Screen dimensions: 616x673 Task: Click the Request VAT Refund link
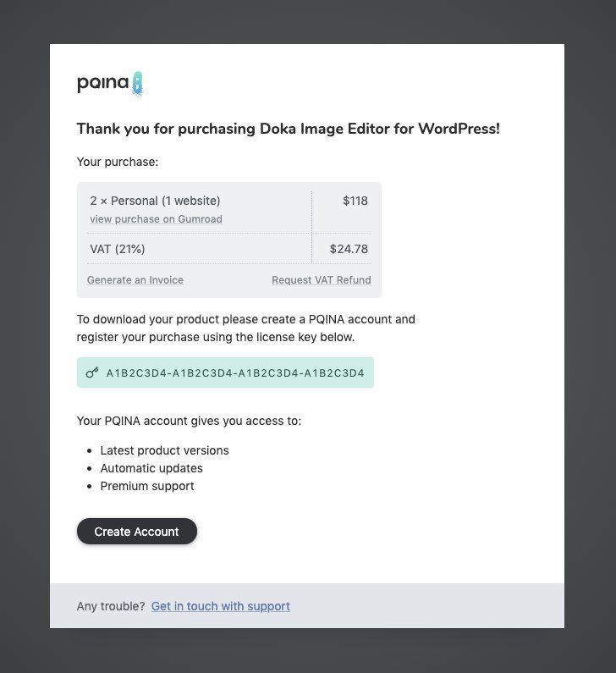321,280
